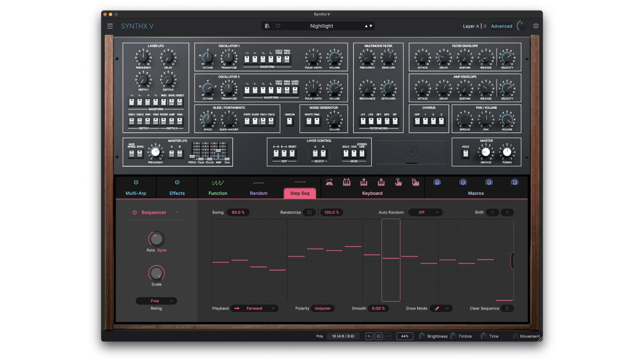644x362 pixels.
Task: Select the HP filter mode switch
Action: (395, 121)
